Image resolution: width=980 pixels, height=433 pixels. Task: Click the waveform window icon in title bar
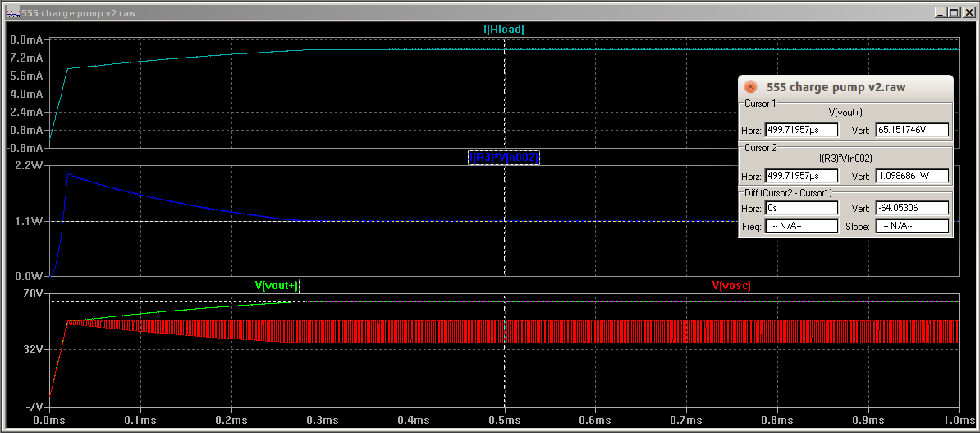coord(12,12)
